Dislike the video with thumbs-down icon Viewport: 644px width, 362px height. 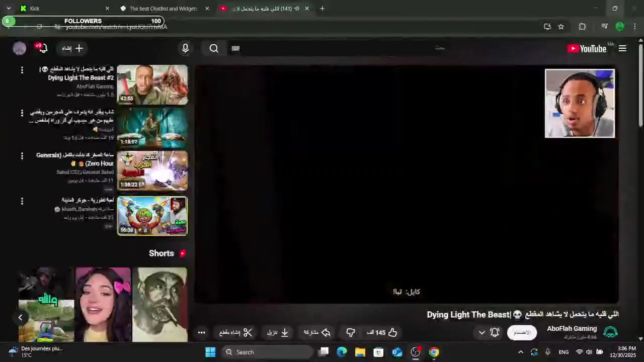click(351, 332)
